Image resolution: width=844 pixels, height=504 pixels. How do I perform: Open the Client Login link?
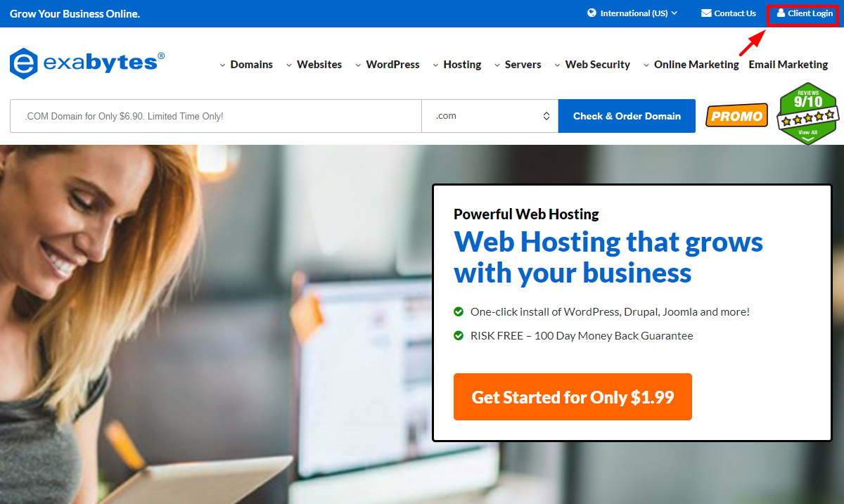pos(804,13)
